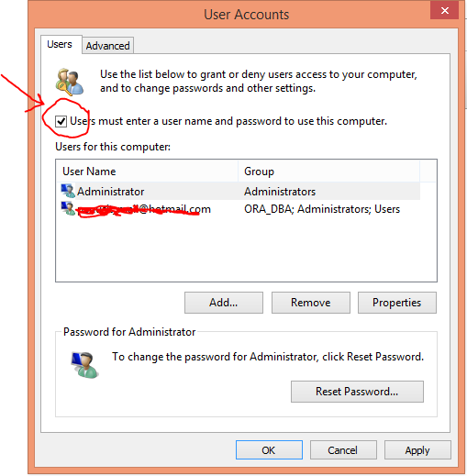
Task: Select the hotmail.com user account row
Action: (x=239, y=209)
